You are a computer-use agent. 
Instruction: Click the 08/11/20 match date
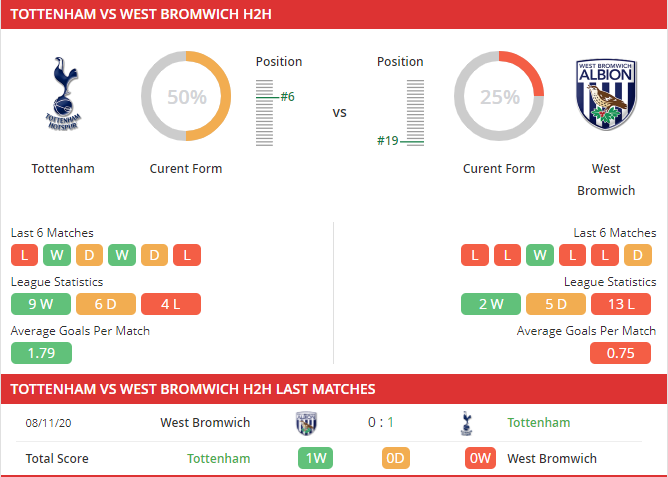click(49, 423)
